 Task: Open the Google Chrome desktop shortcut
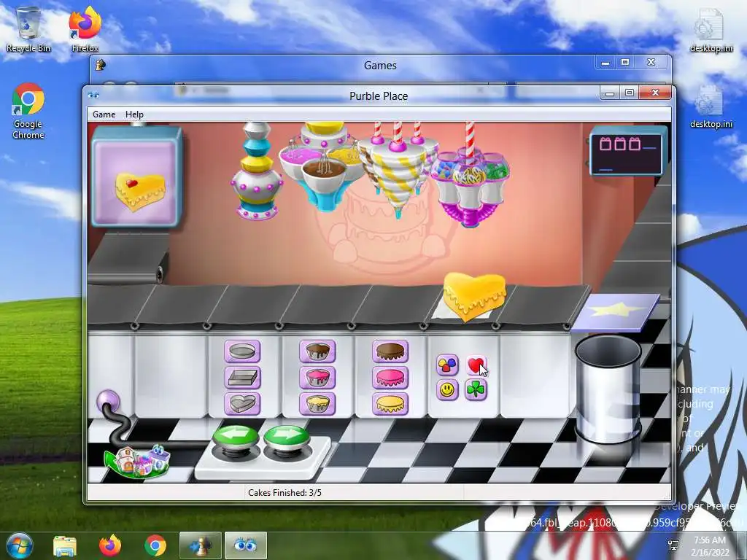tap(28, 112)
